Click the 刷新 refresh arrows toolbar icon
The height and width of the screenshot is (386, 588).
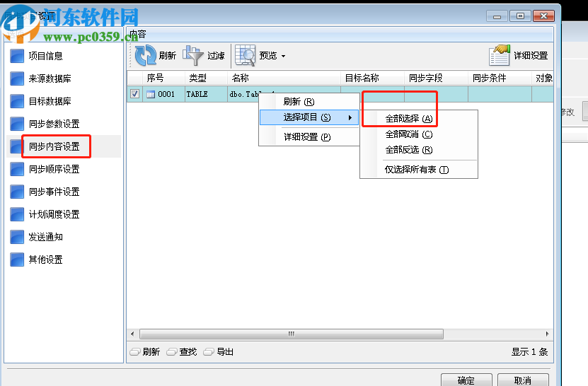(146, 55)
